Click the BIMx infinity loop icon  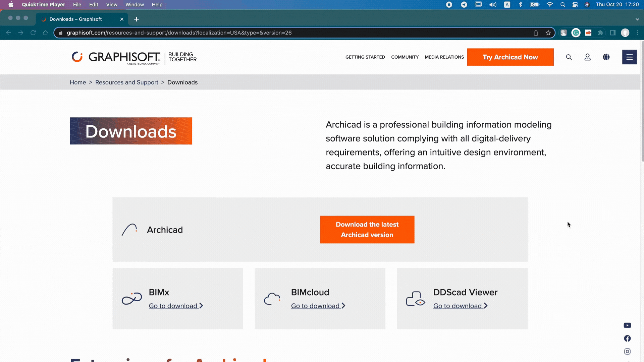pos(132,298)
